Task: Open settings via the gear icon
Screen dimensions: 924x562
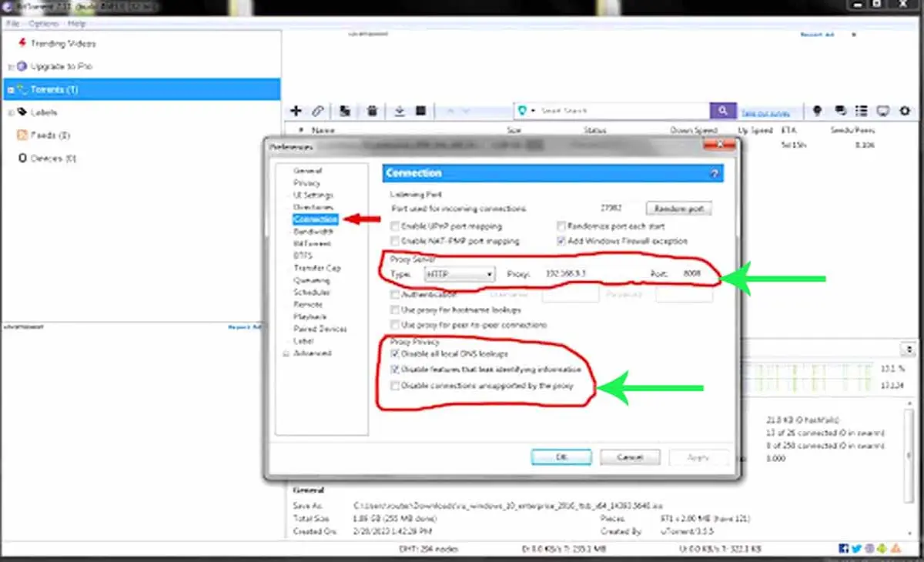Action: 905,111
